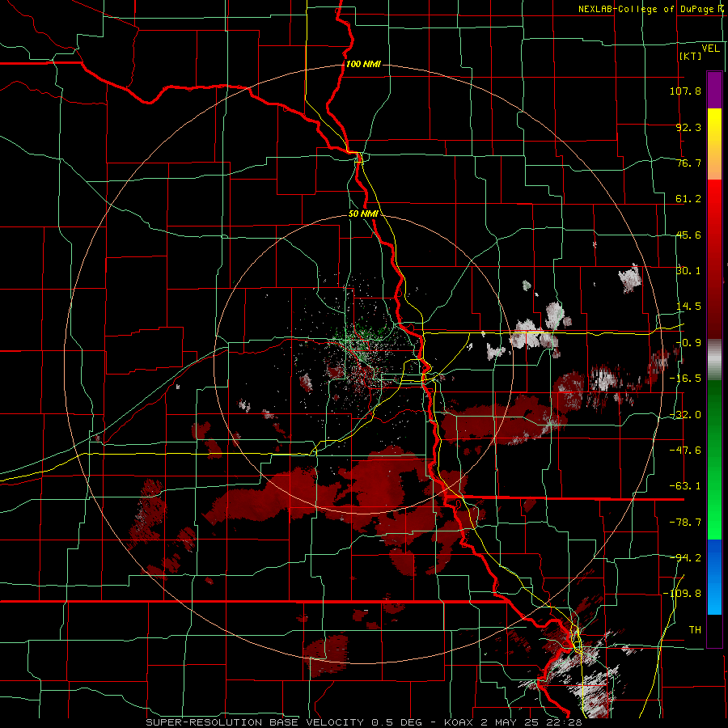Pick the purple segment of the color bar

coord(714,90)
